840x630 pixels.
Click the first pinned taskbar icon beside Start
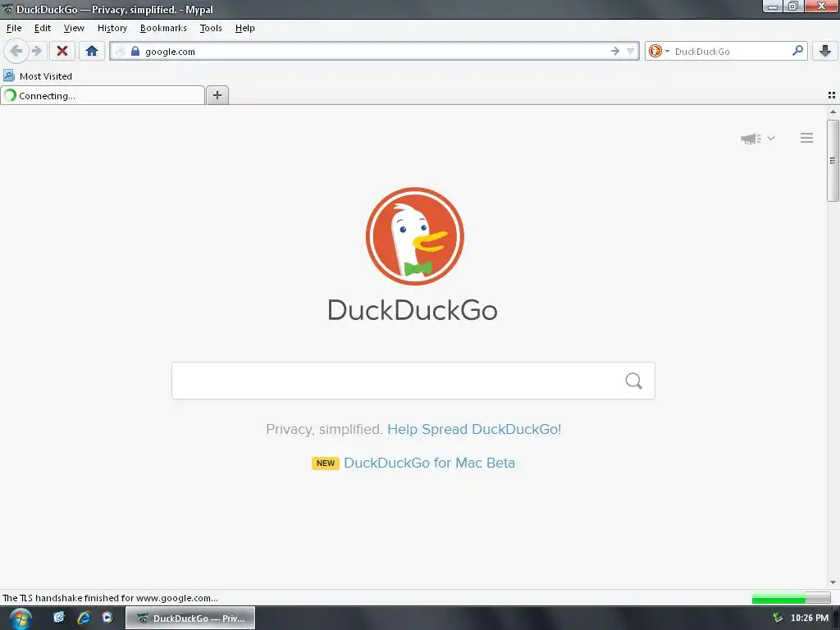pyautogui.click(x=59, y=618)
